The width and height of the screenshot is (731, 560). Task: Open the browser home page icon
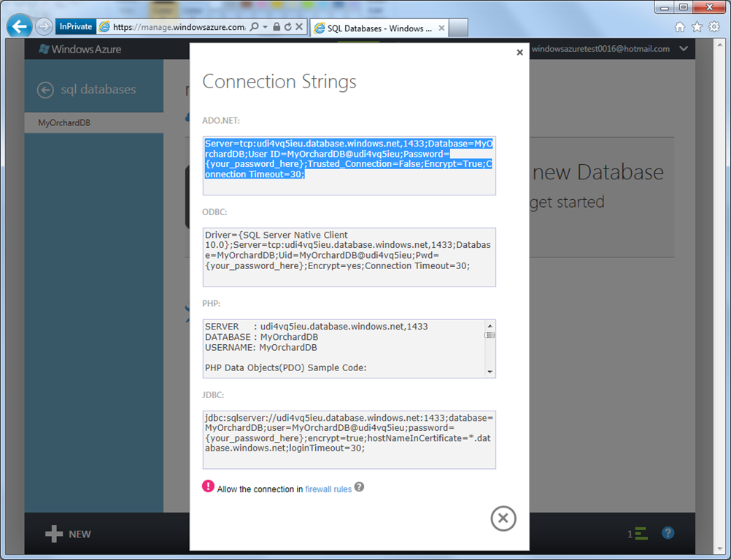tap(680, 27)
